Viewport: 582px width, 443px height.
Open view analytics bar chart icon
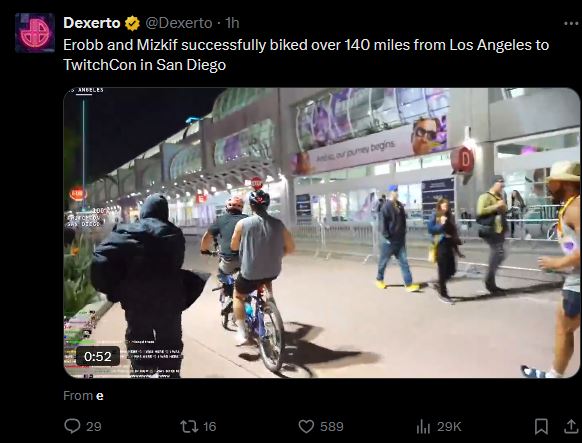point(423,426)
